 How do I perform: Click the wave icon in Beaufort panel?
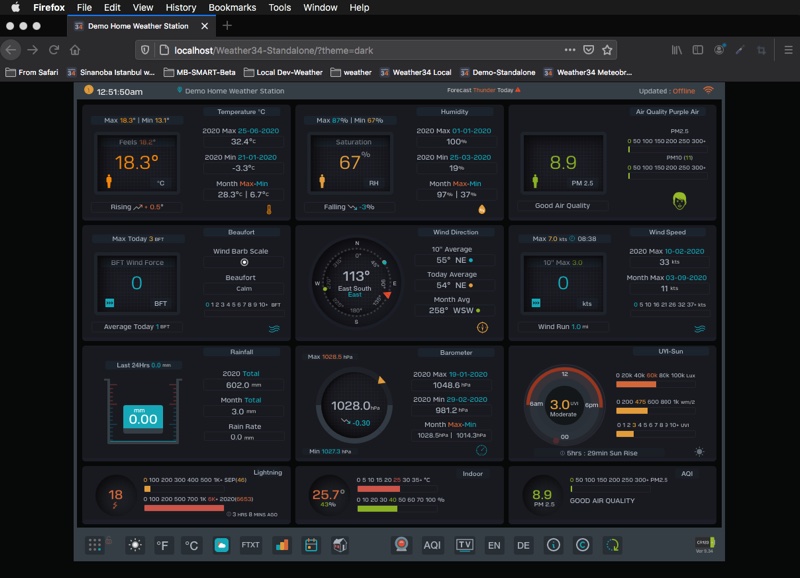pyautogui.click(x=274, y=329)
